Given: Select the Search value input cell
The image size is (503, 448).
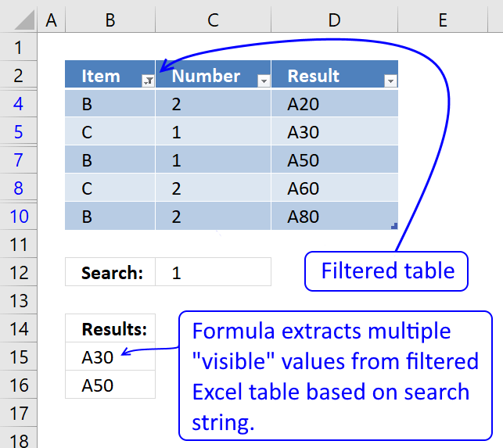Looking at the screenshot, I should pyautogui.click(x=213, y=272).
